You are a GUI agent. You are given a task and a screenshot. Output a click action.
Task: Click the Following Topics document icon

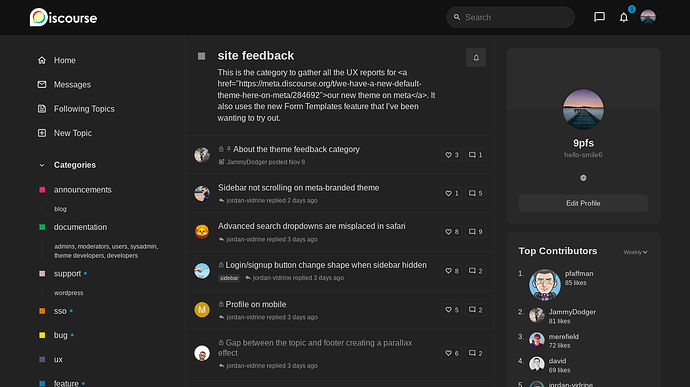tap(42, 109)
